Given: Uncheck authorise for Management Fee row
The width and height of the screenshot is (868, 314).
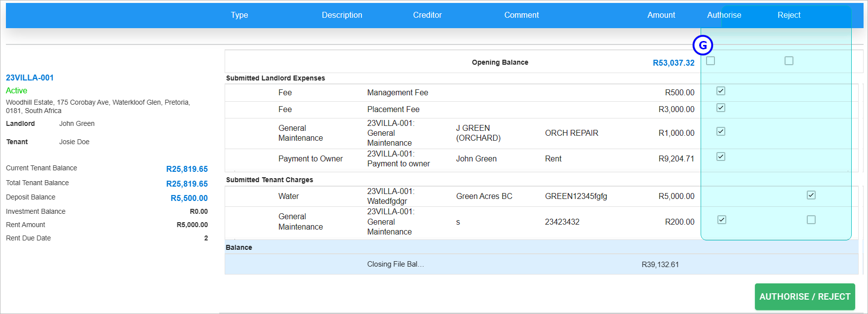Looking at the screenshot, I should point(721,91).
